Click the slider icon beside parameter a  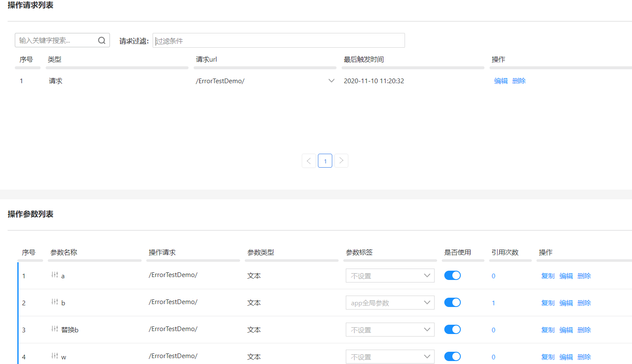(55, 275)
